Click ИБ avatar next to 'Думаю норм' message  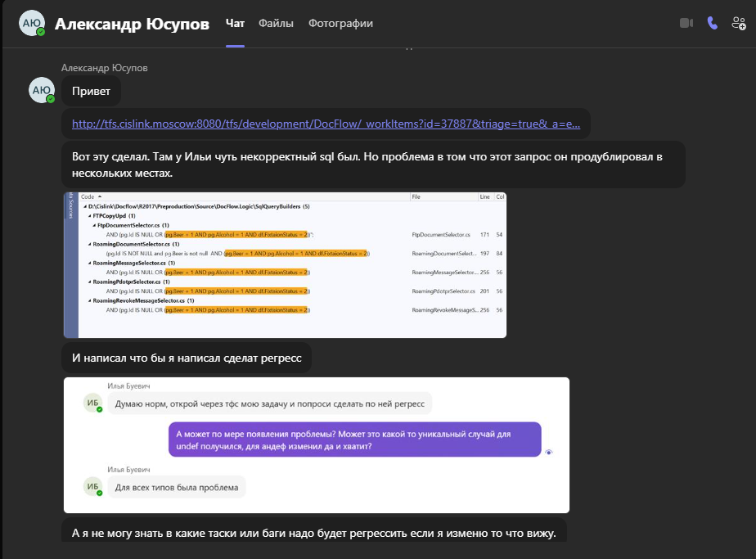93,403
